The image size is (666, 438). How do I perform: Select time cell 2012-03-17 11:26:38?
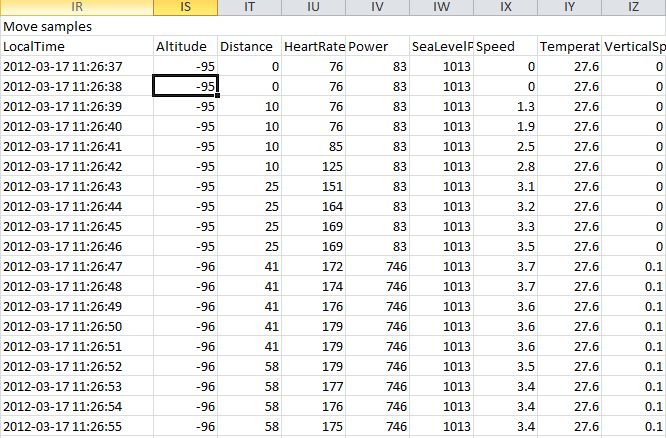point(76,86)
